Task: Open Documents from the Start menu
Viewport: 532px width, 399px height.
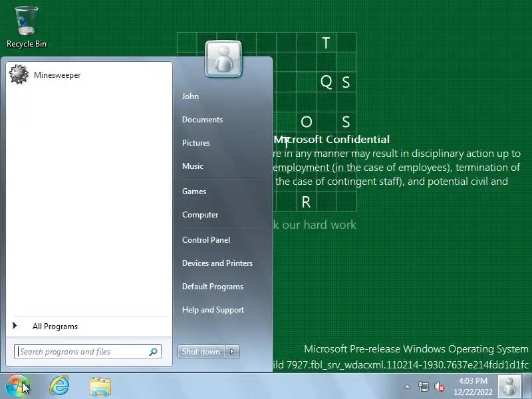Action: tap(202, 120)
